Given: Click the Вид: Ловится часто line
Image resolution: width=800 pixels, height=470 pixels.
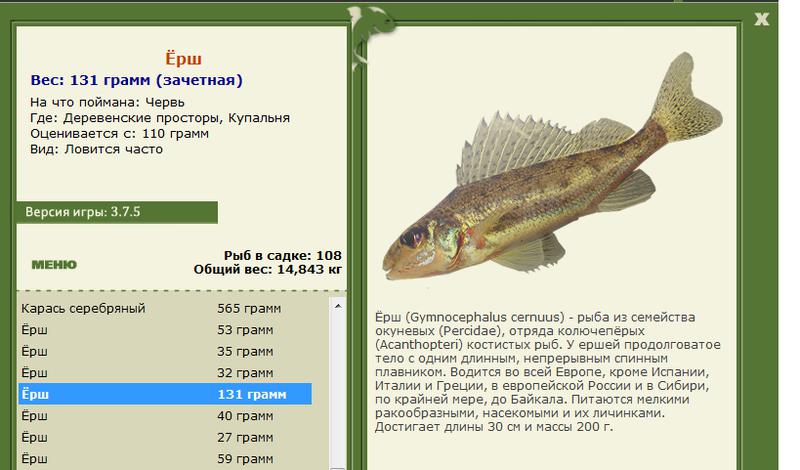Looking at the screenshot, I should pyautogui.click(x=96, y=150).
